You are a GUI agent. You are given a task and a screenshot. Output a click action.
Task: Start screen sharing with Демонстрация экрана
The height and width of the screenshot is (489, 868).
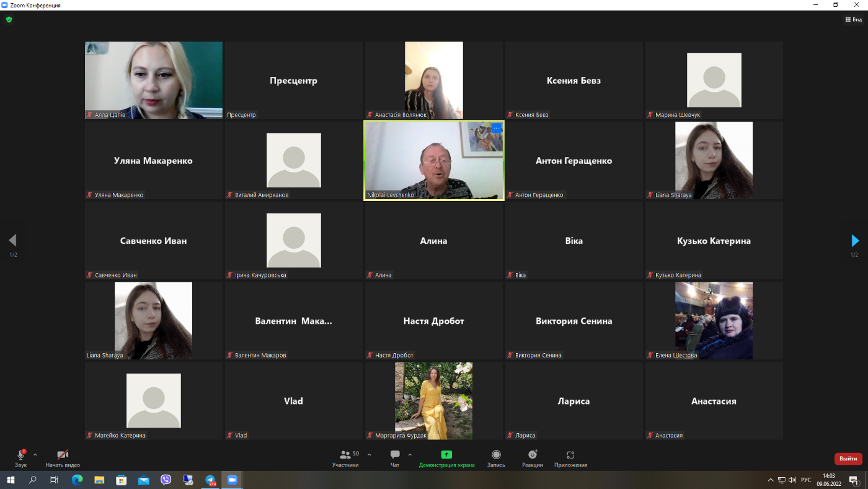tap(446, 455)
